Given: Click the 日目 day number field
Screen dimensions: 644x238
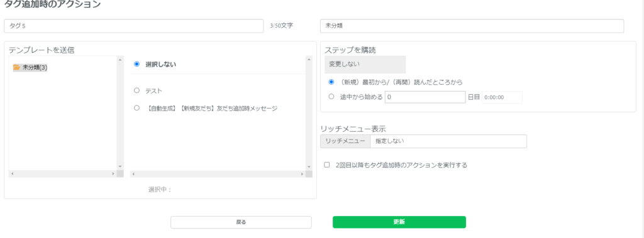Looking at the screenshot, I should coord(425,97).
